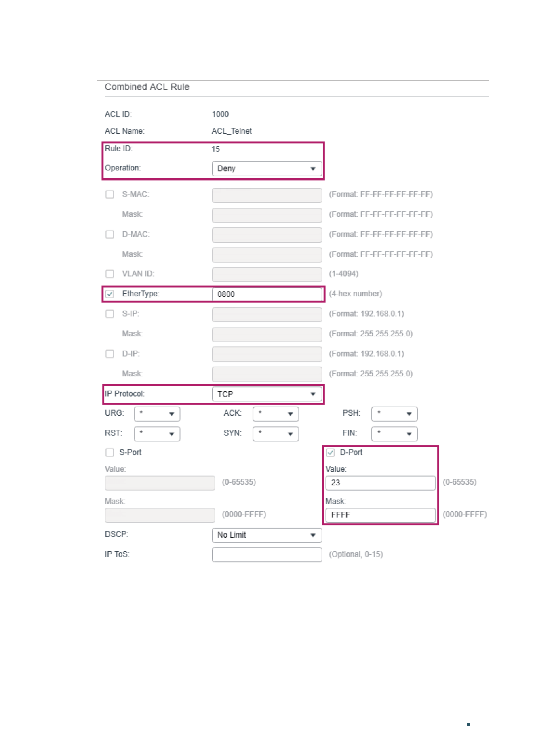Click the S-IP address input field
Image resolution: width=535 pixels, height=756 pixels.
point(267,314)
